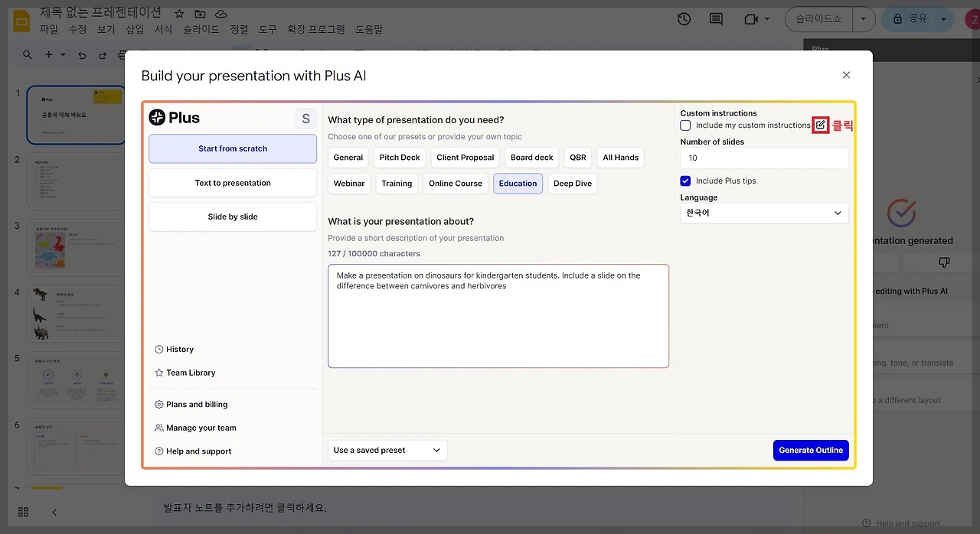
Task: Star the presentation title
Action: coord(179,14)
